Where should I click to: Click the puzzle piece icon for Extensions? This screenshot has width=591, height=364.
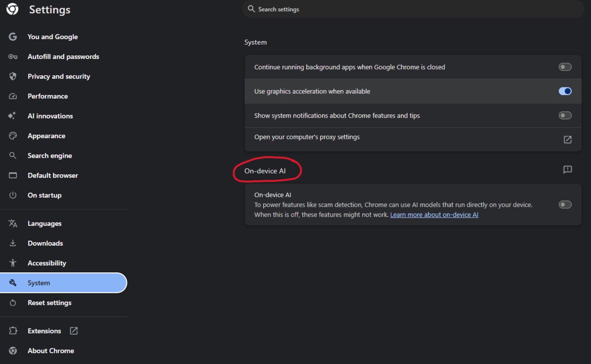click(x=13, y=331)
